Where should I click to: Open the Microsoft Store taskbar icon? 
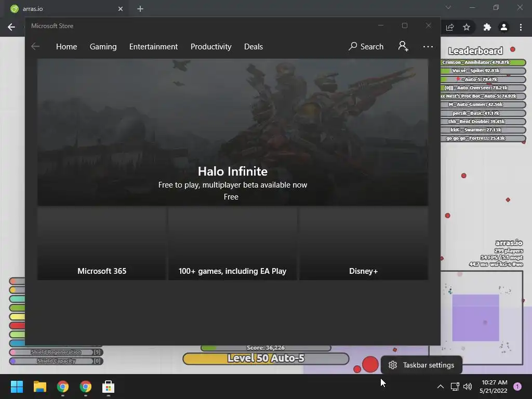(x=108, y=387)
